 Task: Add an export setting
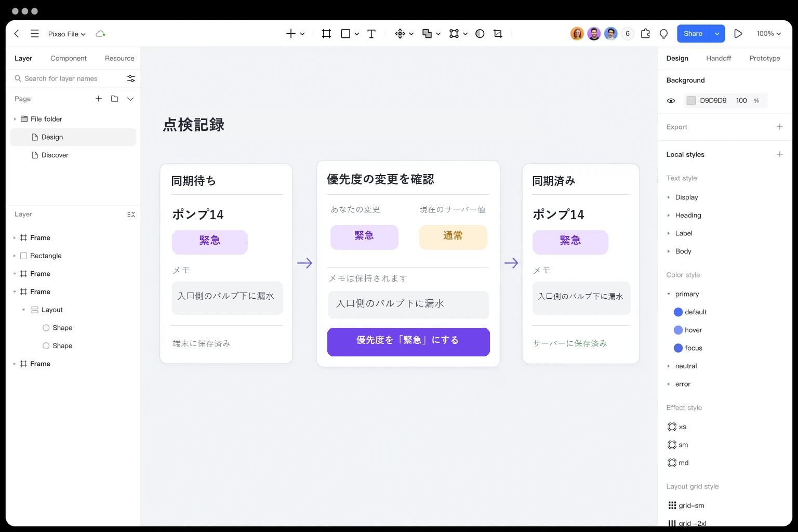(779, 127)
